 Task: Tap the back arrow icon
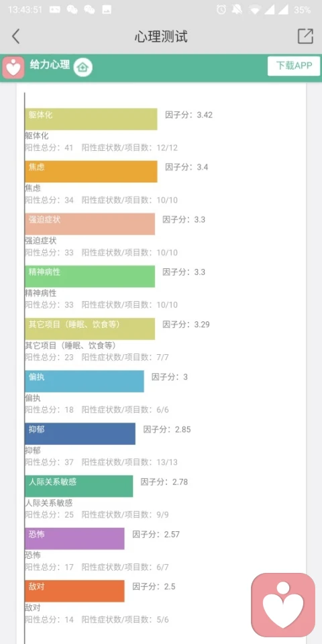15,36
